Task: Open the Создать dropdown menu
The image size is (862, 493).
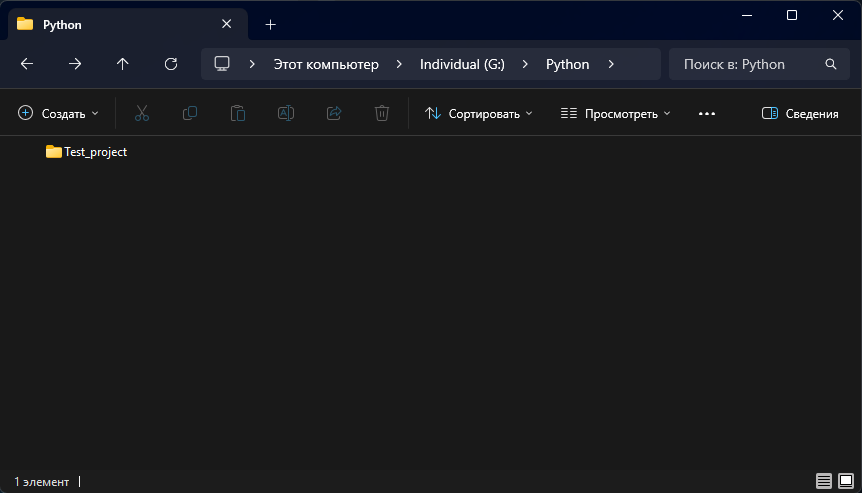Action: 58,114
